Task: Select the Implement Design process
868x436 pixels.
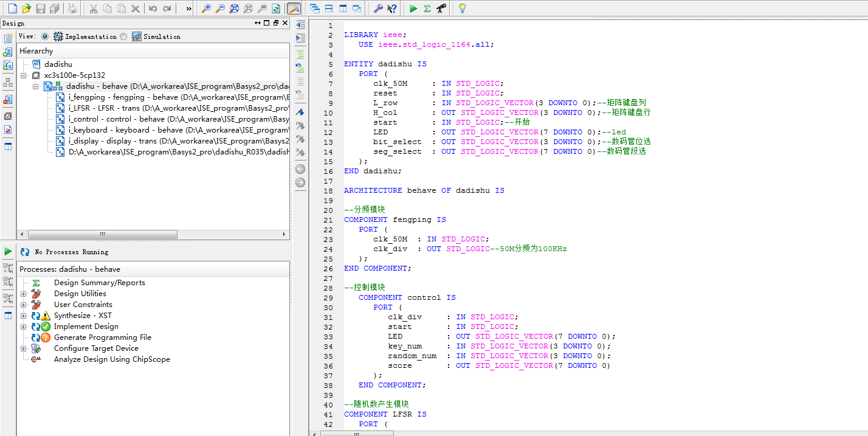Action: point(86,327)
